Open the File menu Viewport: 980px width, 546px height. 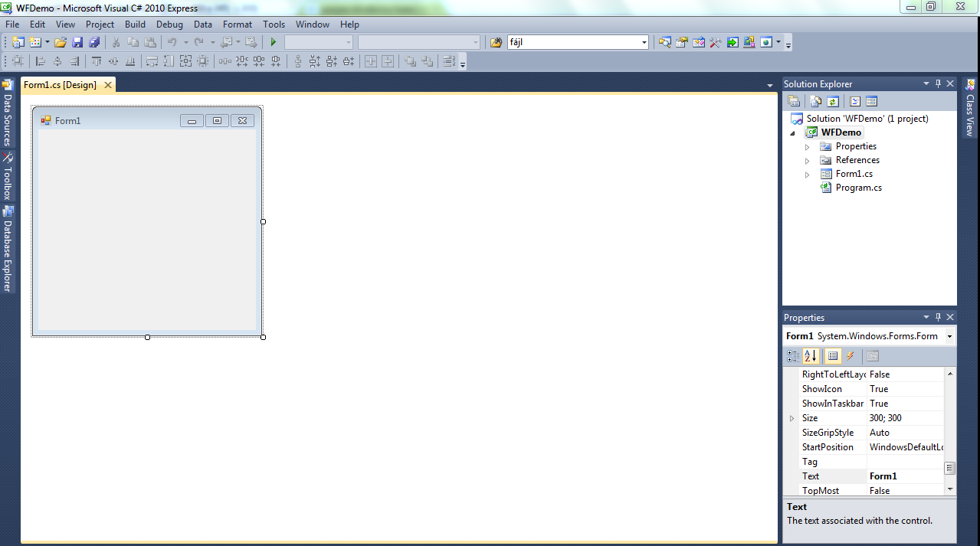coord(12,25)
